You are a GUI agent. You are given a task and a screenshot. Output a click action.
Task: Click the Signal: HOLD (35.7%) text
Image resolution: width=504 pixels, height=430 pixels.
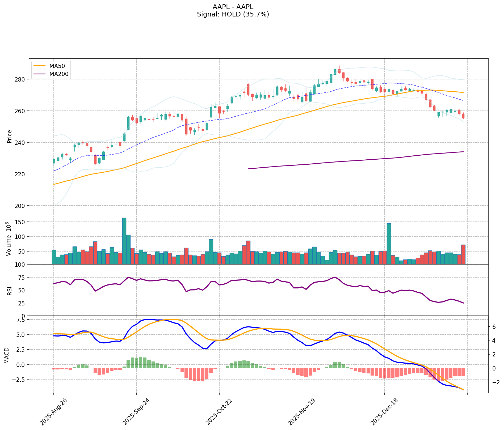pyautogui.click(x=233, y=14)
